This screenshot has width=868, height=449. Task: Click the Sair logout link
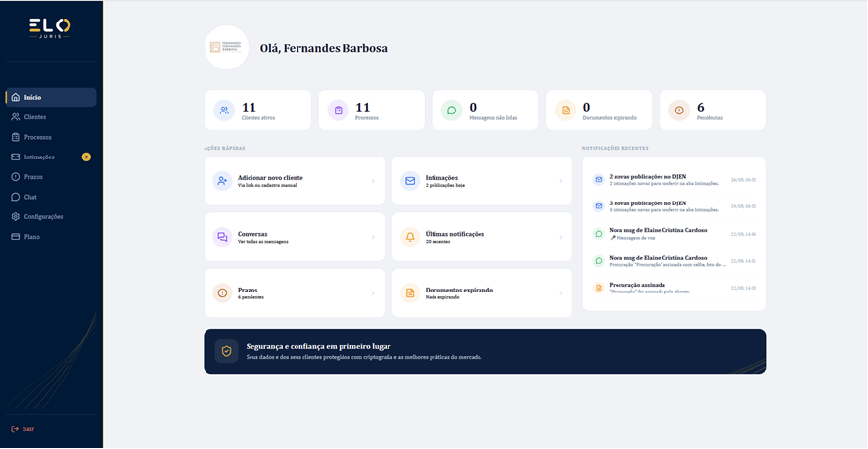(x=23, y=429)
